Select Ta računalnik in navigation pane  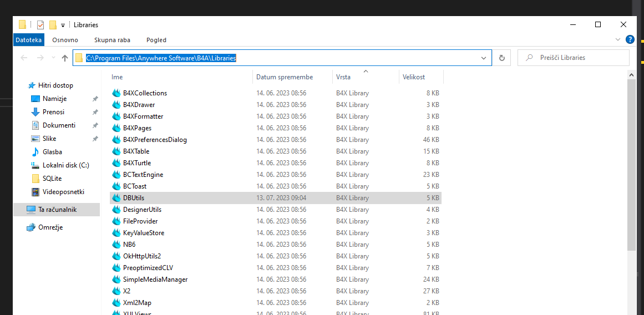coord(57,210)
